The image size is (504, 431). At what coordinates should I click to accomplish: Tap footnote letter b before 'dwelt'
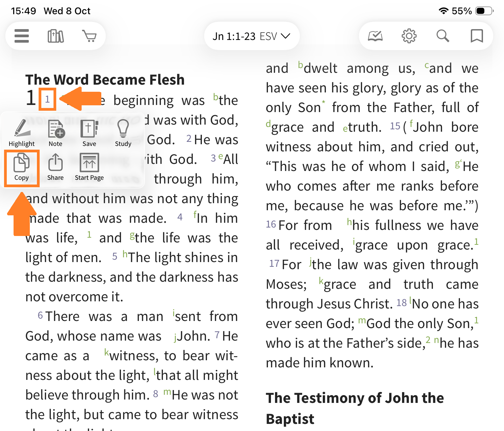click(x=300, y=64)
